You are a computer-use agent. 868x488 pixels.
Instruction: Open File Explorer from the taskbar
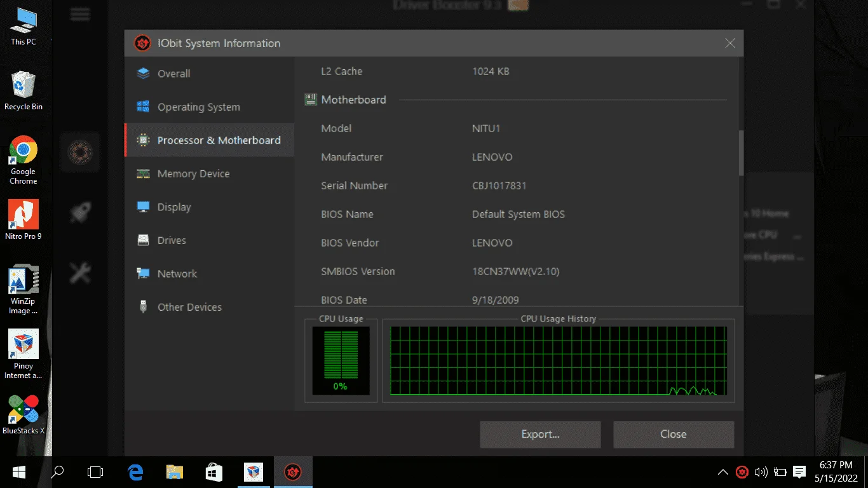(175, 472)
